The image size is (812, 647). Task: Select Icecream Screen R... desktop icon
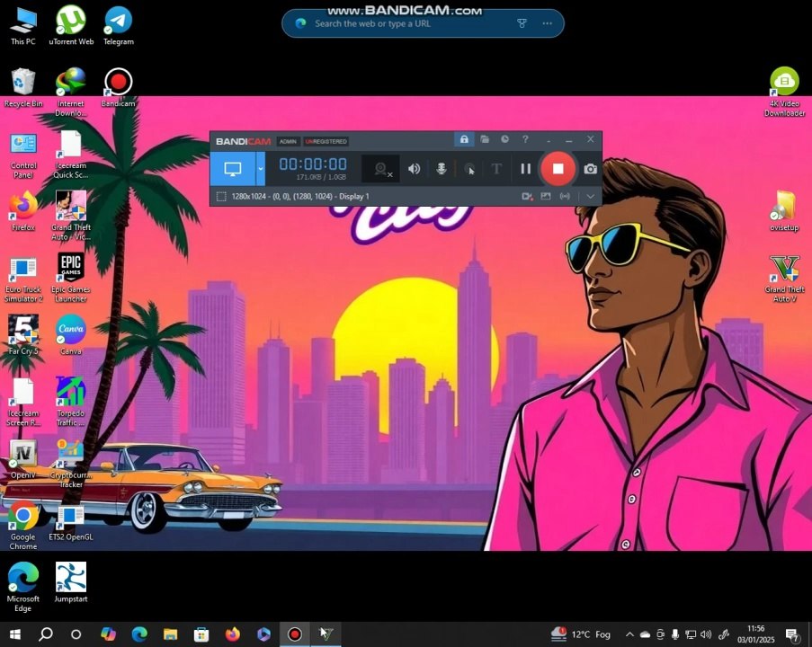point(23,403)
